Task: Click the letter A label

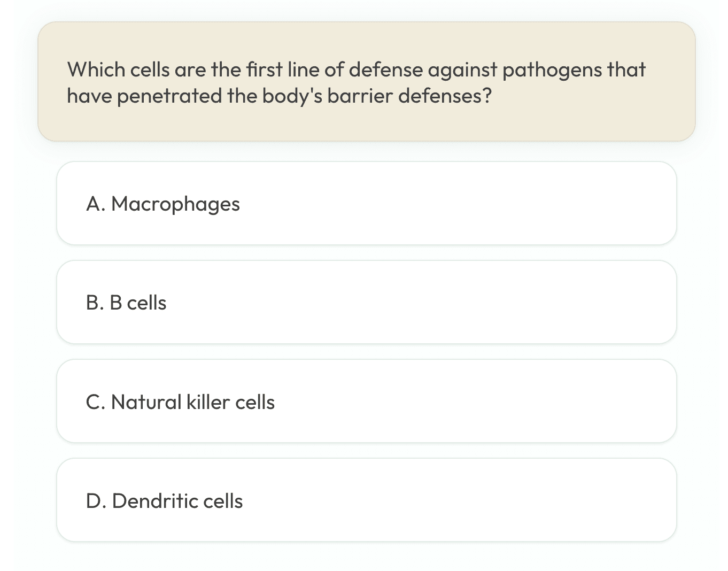Action: [x=94, y=203]
